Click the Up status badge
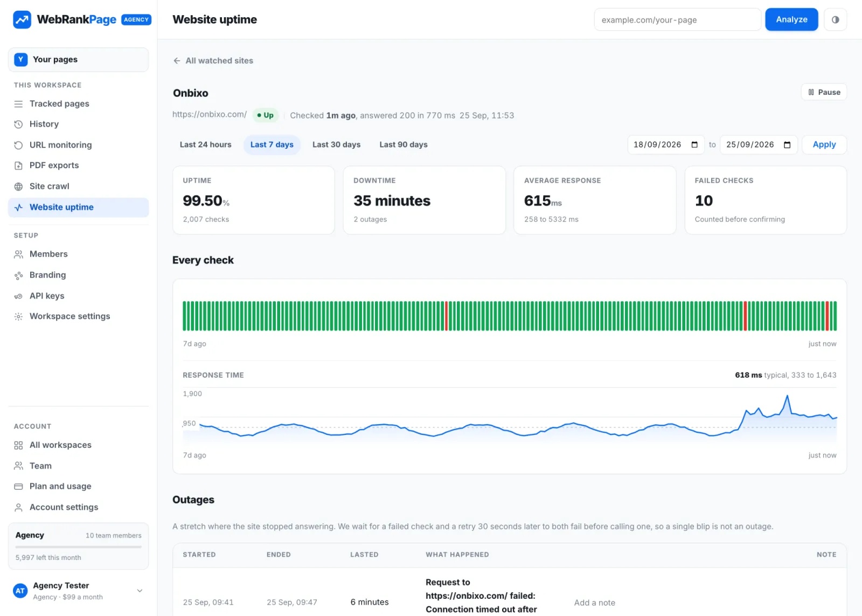 point(265,115)
